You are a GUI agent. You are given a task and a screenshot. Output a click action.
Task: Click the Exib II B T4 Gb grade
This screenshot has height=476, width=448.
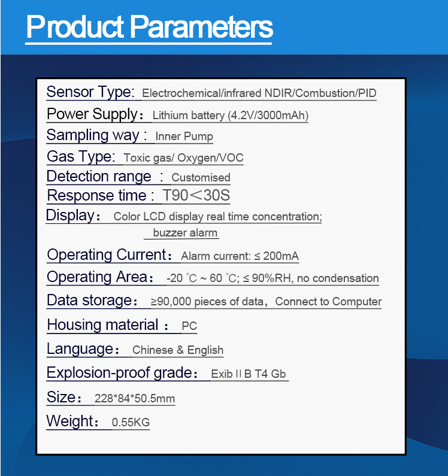pyautogui.click(x=249, y=374)
